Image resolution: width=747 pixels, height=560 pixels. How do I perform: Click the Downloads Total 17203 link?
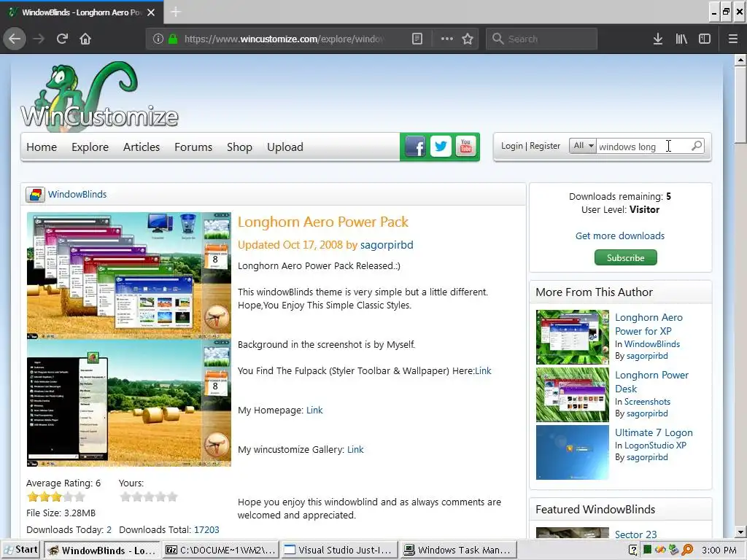(x=206, y=529)
